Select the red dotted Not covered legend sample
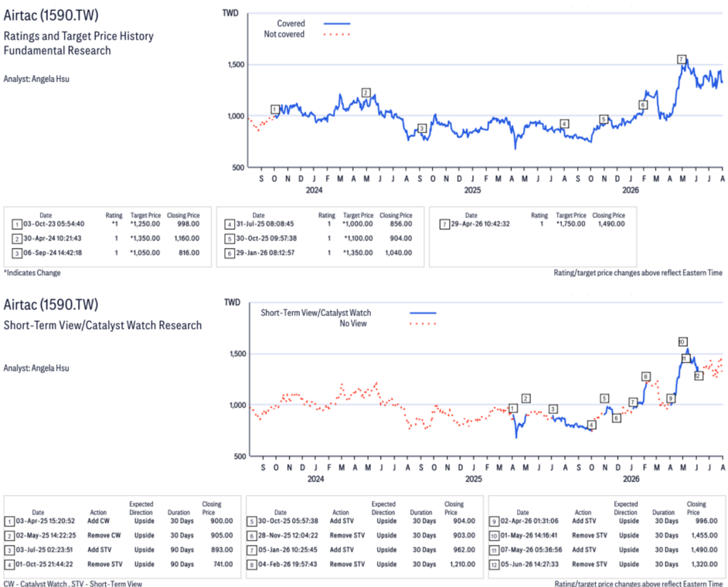 [337, 34]
